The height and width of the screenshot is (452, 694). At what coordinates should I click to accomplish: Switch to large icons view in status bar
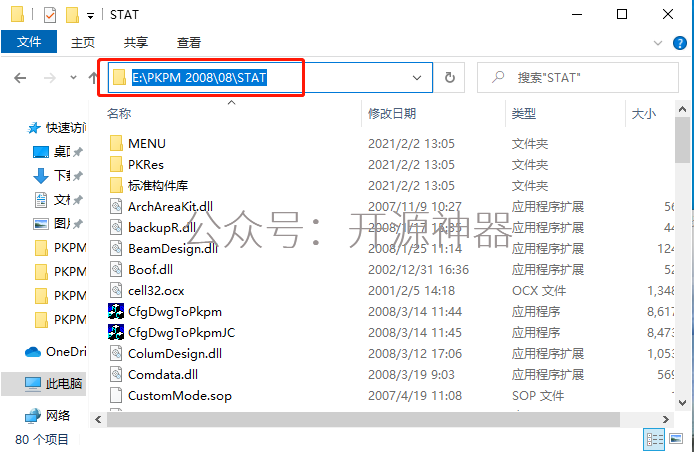[x=676, y=439]
